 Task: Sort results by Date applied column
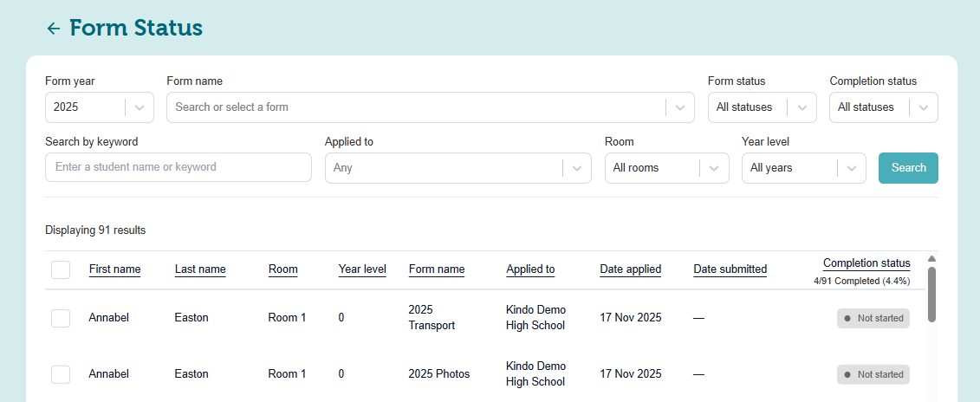pos(630,269)
